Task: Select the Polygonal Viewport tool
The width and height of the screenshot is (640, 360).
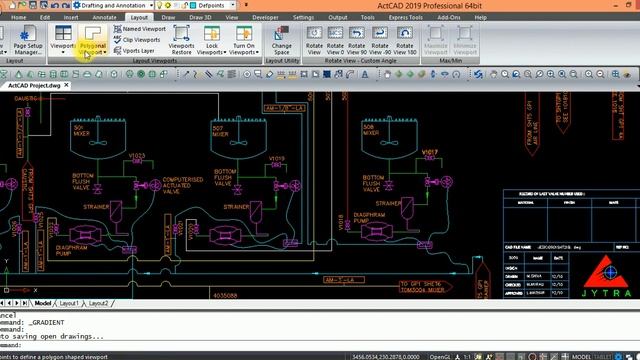Action: point(93,40)
